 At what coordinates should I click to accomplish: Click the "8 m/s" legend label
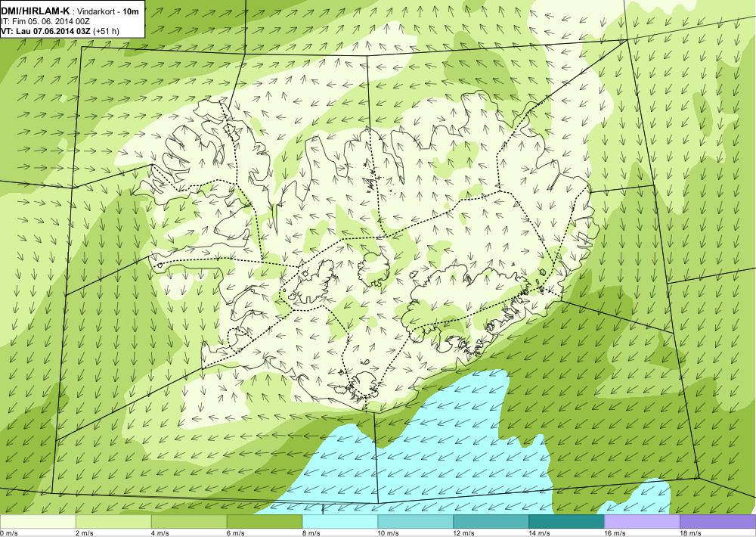point(311,533)
